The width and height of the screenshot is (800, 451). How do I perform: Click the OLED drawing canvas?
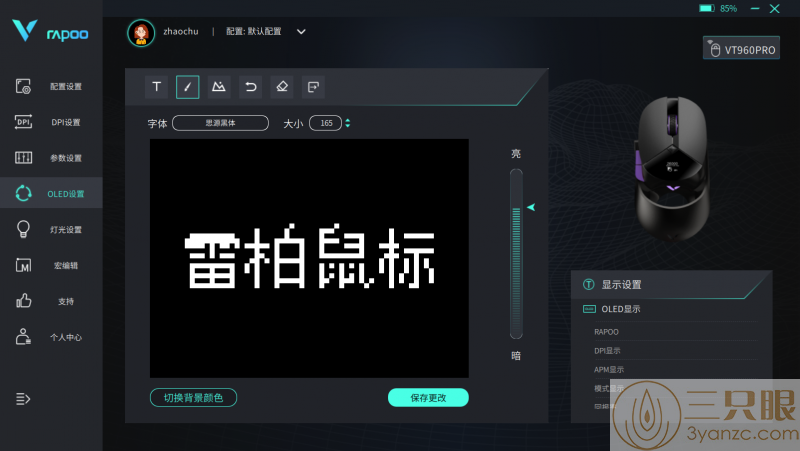309,258
